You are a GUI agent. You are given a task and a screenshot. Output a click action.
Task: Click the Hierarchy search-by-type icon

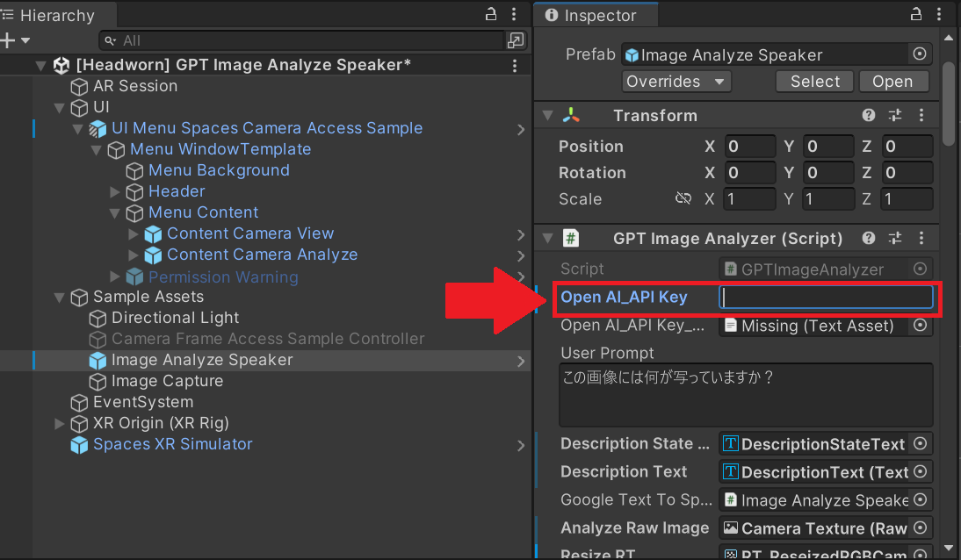pos(516,40)
